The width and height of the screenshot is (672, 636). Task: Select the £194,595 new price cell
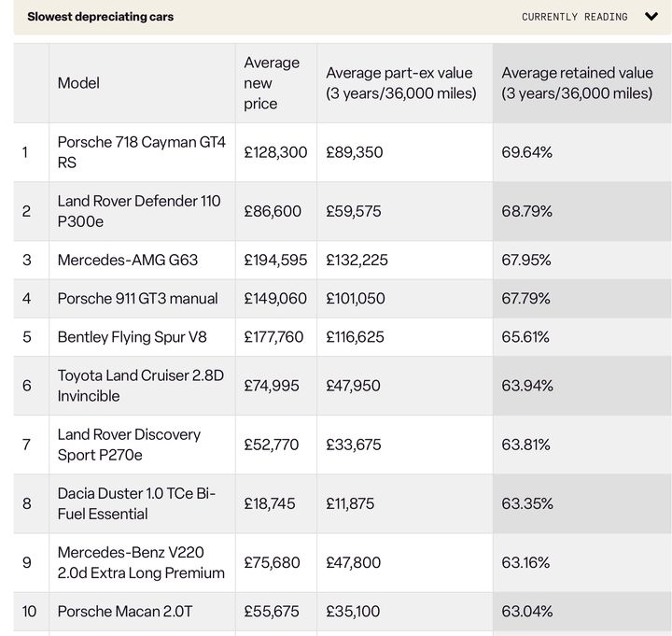tap(276, 260)
